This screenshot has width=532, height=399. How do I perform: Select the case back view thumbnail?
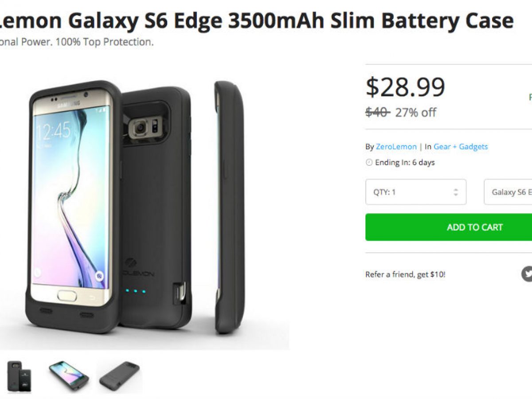click(x=119, y=376)
